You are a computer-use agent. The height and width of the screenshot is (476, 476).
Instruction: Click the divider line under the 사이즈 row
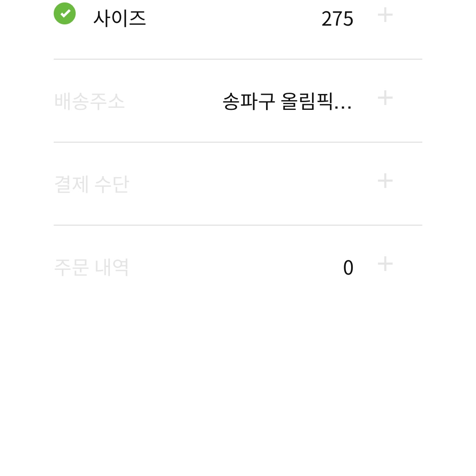pos(238,59)
